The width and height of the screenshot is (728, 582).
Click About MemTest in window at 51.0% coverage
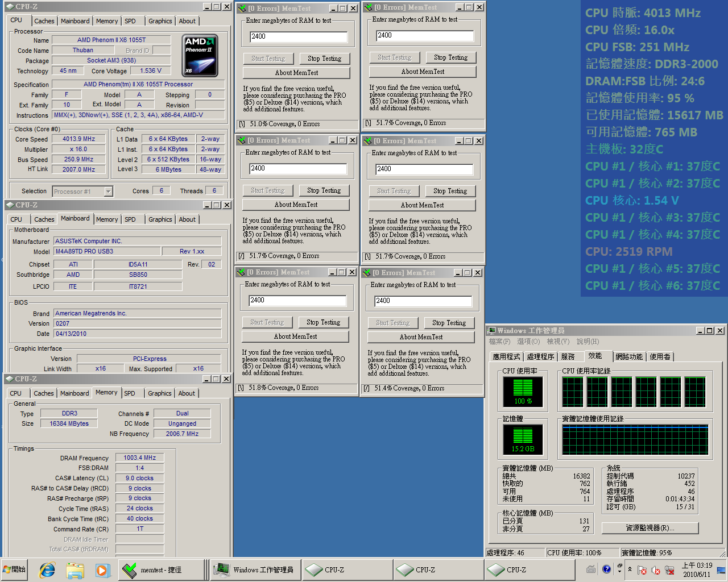pyautogui.click(x=296, y=73)
